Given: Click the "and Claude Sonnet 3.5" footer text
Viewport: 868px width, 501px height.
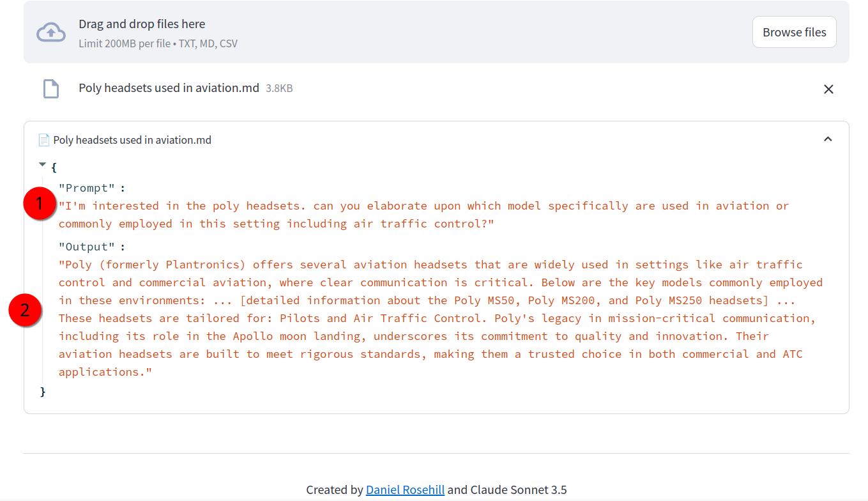Looking at the screenshot, I should pos(506,490).
